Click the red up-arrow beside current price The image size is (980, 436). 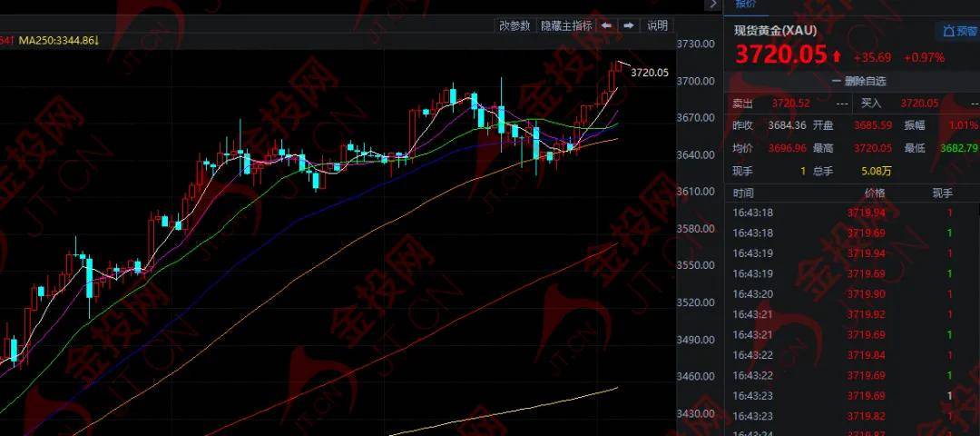837,56
